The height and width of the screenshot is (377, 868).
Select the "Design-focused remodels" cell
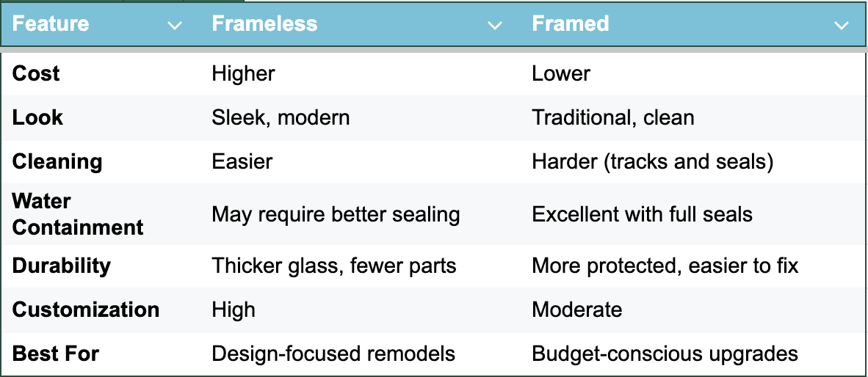coord(333,354)
